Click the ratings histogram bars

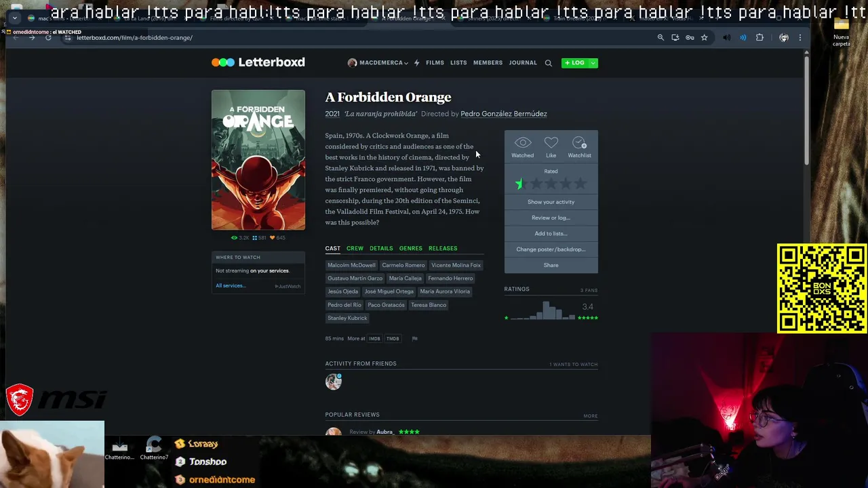tap(542, 310)
